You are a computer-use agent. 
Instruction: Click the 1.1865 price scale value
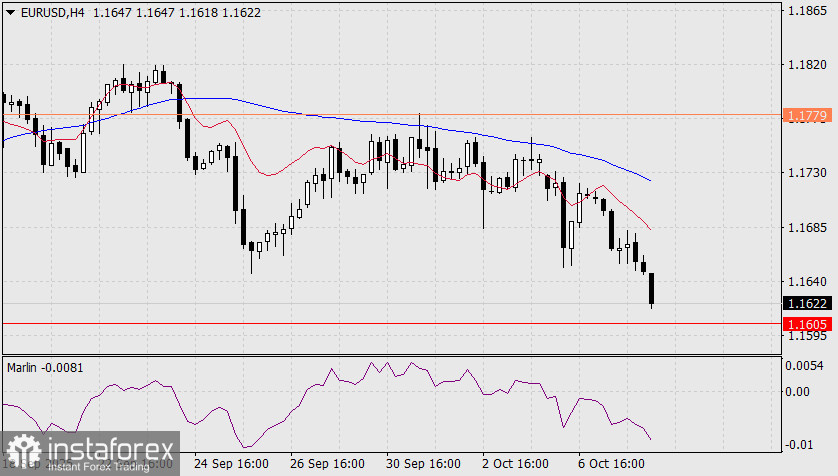(x=808, y=11)
